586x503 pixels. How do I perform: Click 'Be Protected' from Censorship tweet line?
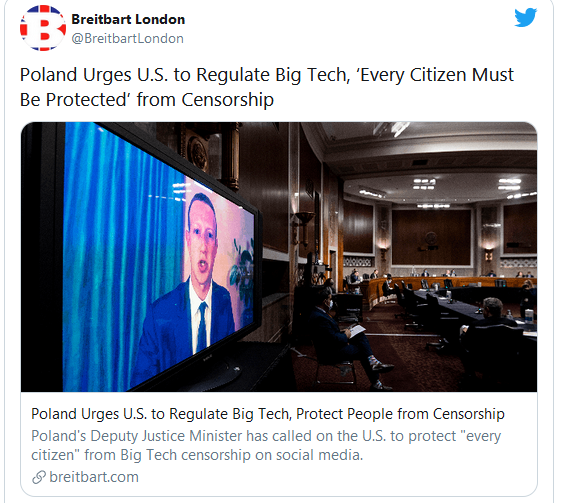(147, 100)
